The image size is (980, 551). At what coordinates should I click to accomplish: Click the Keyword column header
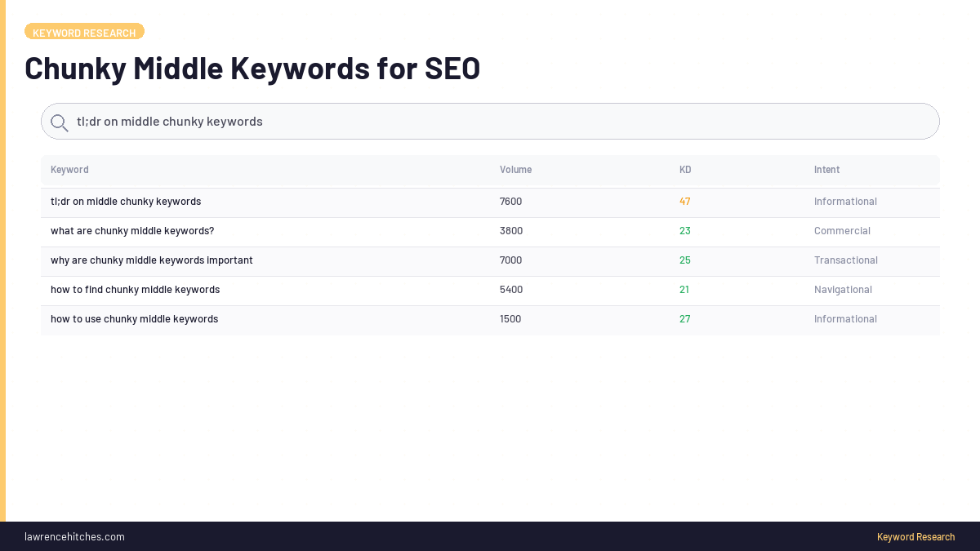coord(69,169)
